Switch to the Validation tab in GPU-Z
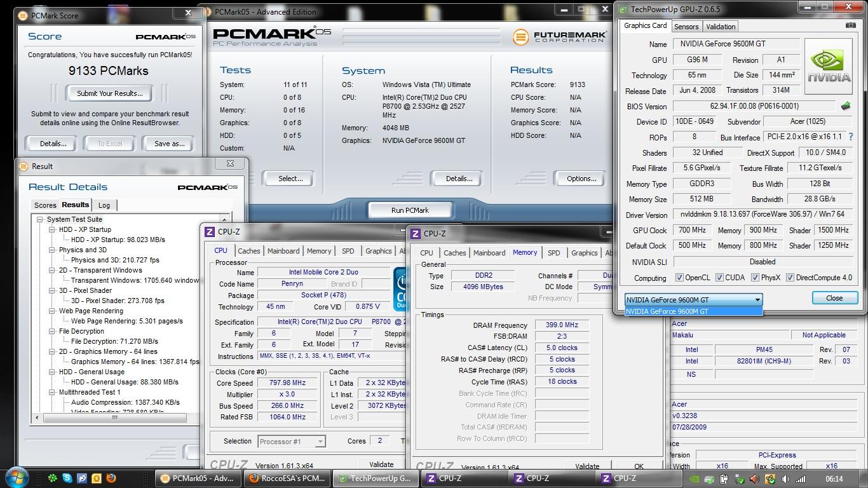Viewport: 868px width, 488px height. tap(720, 27)
